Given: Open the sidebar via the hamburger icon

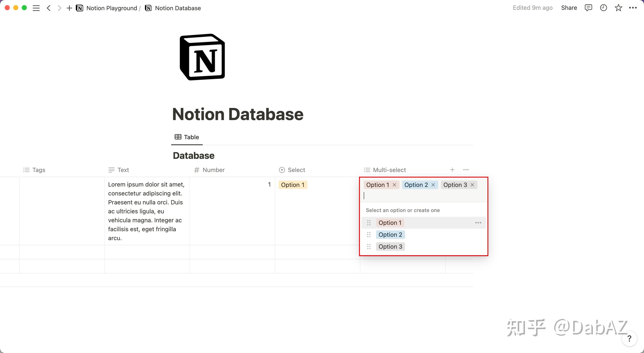Looking at the screenshot, I should (x=36, y=8).
